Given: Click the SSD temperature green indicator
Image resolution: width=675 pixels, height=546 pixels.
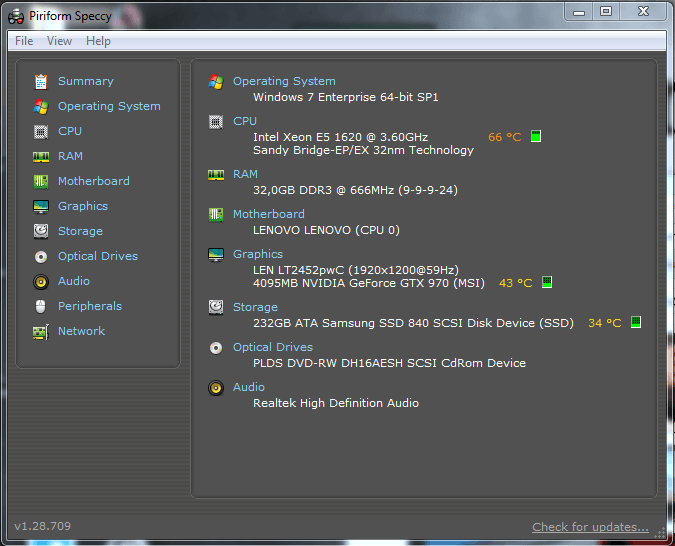Looking at the screenshot, I should pyautogui.click(x=635, y=323).
